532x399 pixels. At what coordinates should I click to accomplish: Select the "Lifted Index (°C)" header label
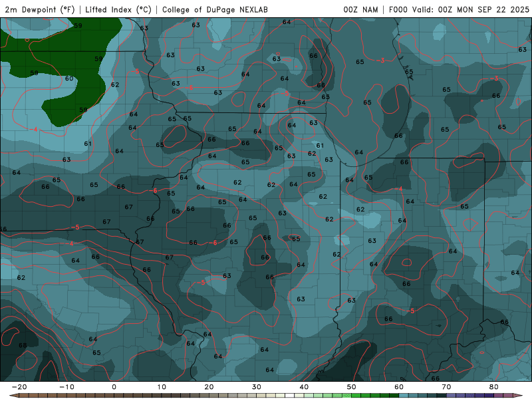pos(118,9)
